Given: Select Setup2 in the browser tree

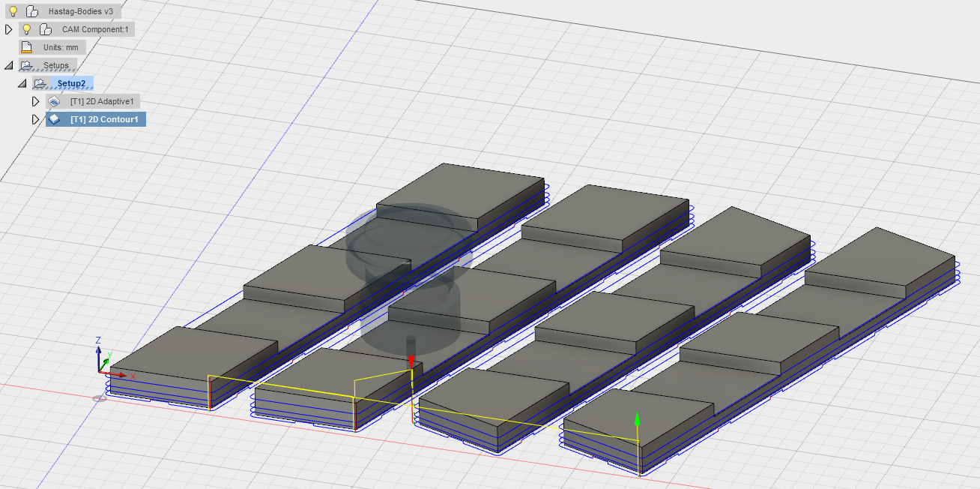Looking at the screenshot, I should tap(71, 83).
